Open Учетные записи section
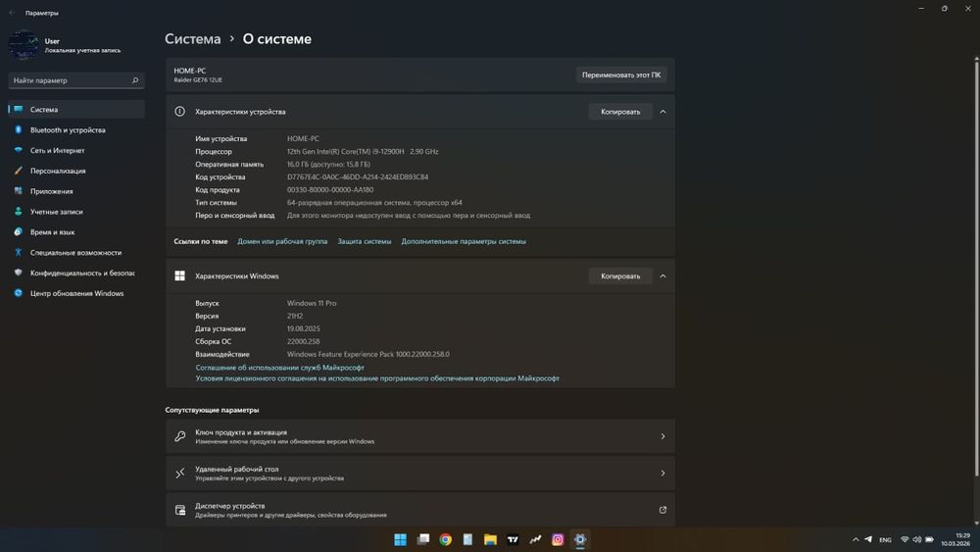Screen dimensions: 980x552 (76, 212)
